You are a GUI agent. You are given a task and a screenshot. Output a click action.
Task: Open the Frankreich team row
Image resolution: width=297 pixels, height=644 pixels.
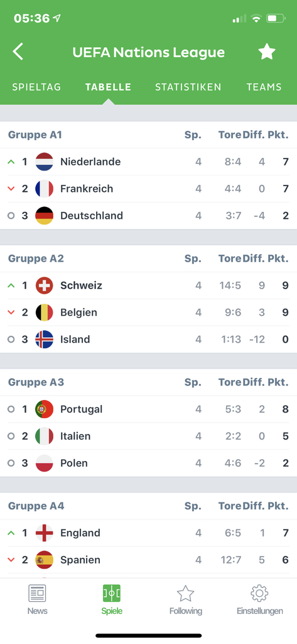click(x=148, y=189)
